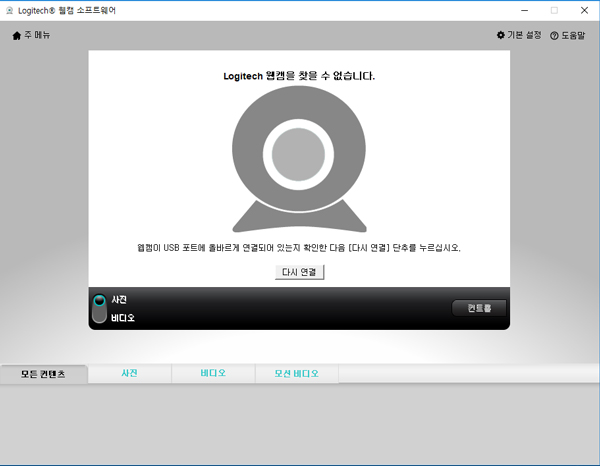This screenshot has height=466, width=600.
Task: Open 기본 설정 gear icon
Action: click(x=501, y=35)
